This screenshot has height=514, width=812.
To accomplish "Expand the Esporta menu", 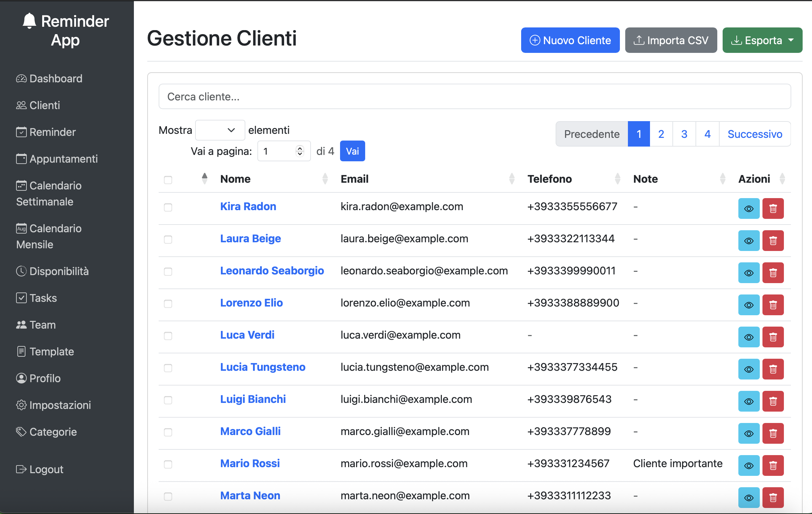I will 762,40.
